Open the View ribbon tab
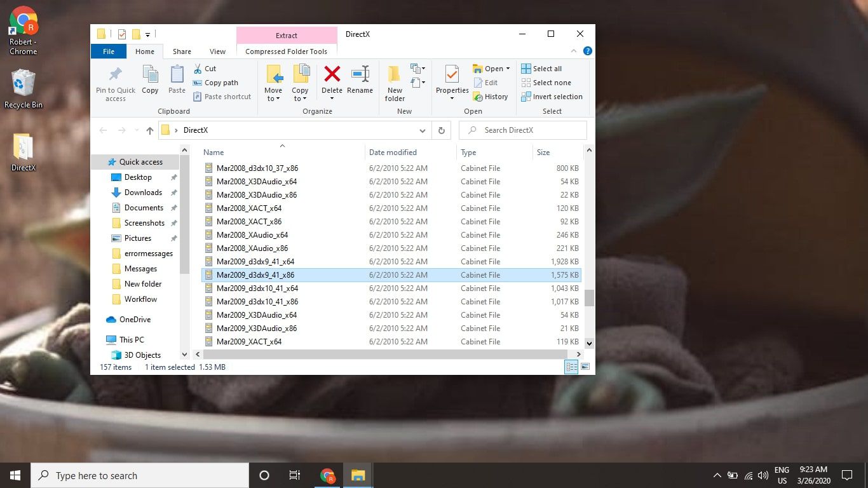Screen dimensions: 868x488 pos(217,51)
